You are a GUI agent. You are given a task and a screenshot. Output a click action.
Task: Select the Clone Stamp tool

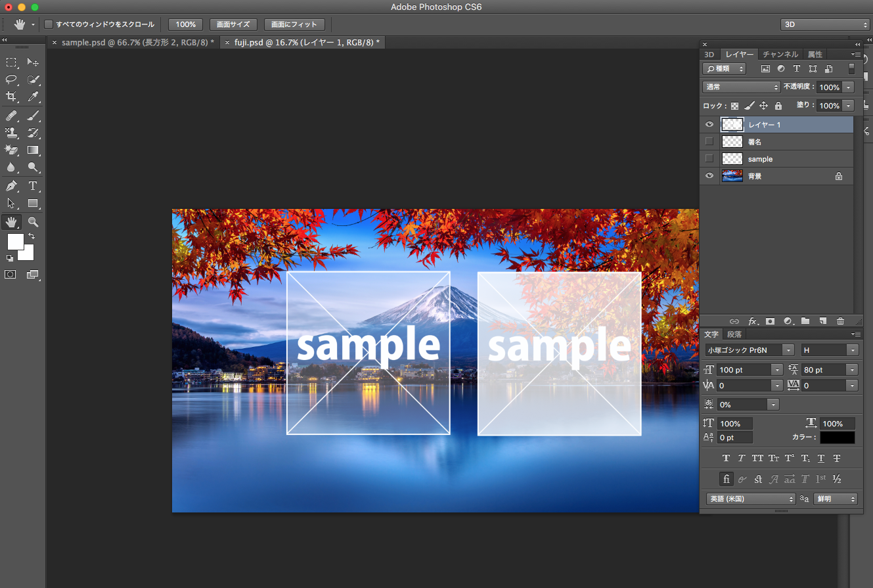point(11,133)
